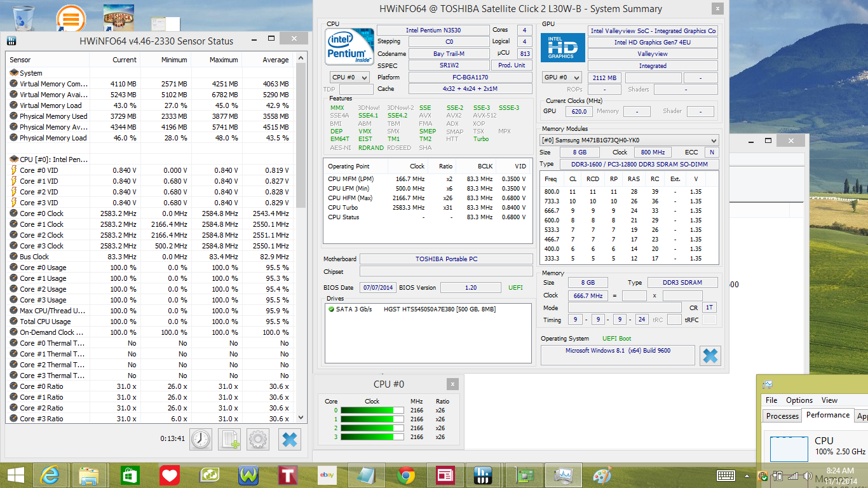The width and height of the screenshot is (868, 488).
Task: Click the Intel Pentium N3530 name field
Action: click(x=433, y=30)
